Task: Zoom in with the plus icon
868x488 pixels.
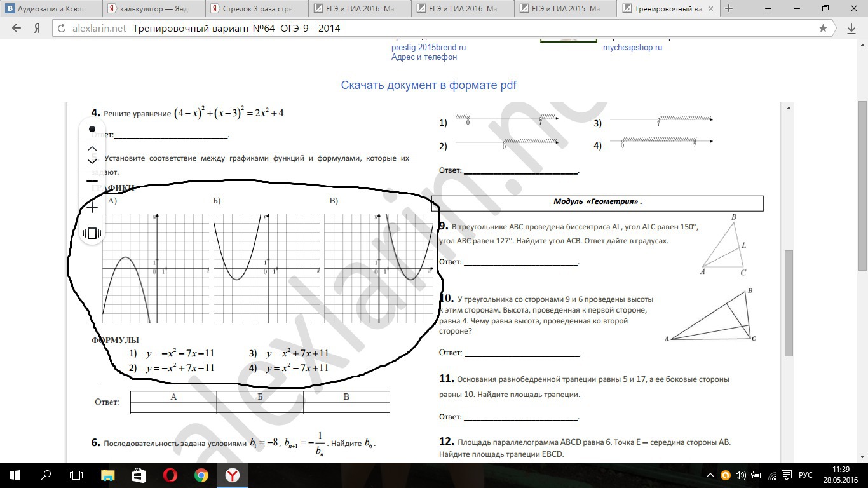Action: pos(92,208)
